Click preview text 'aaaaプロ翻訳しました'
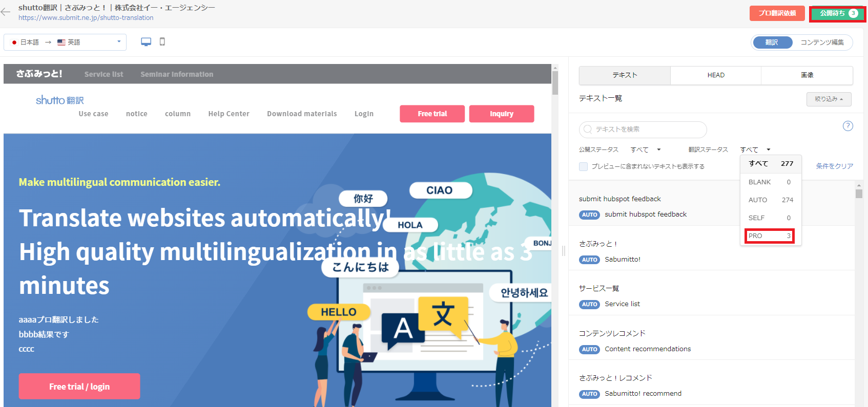 tap(59, 319)
